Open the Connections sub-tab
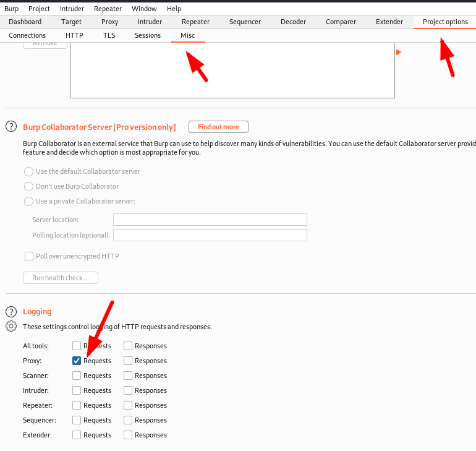Screen dimensions: 476x451 click(x=27, y=35)
